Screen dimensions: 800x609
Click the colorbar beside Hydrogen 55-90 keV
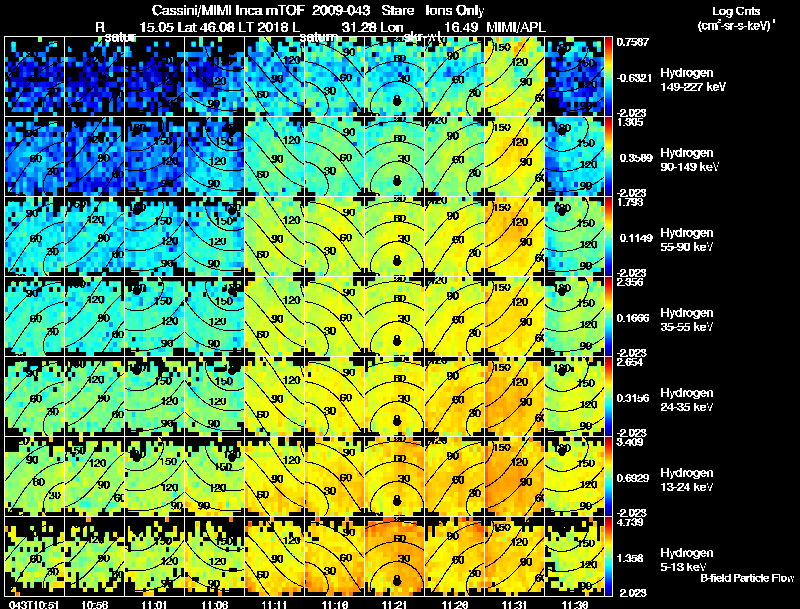click(x=608, y=237)
